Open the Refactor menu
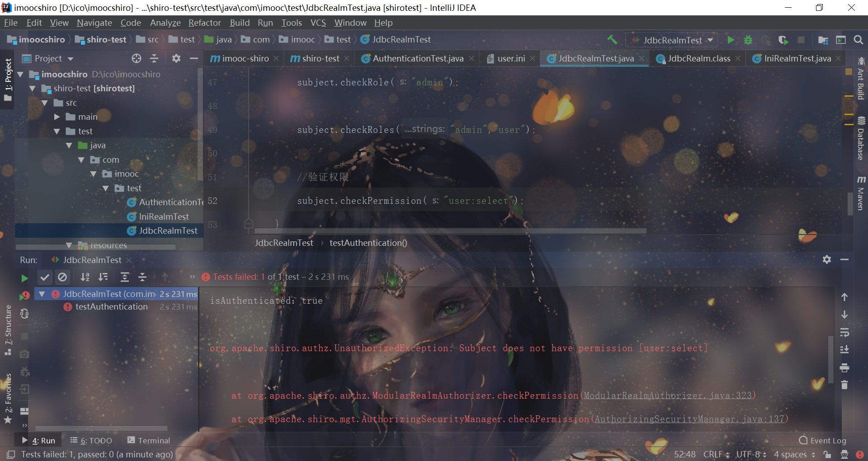This screenshot has height=461, width=868. pos(204,23)
